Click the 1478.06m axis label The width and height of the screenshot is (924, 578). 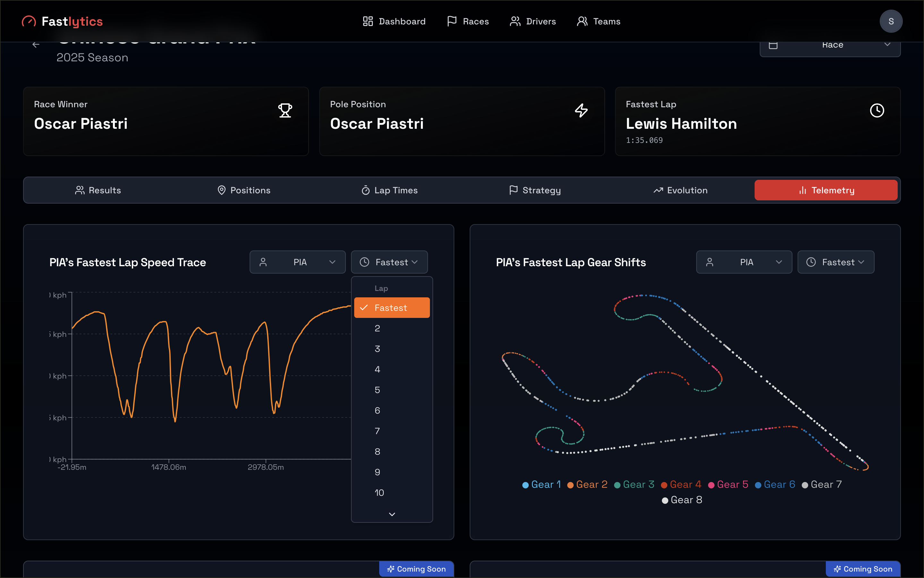(168, 467)
